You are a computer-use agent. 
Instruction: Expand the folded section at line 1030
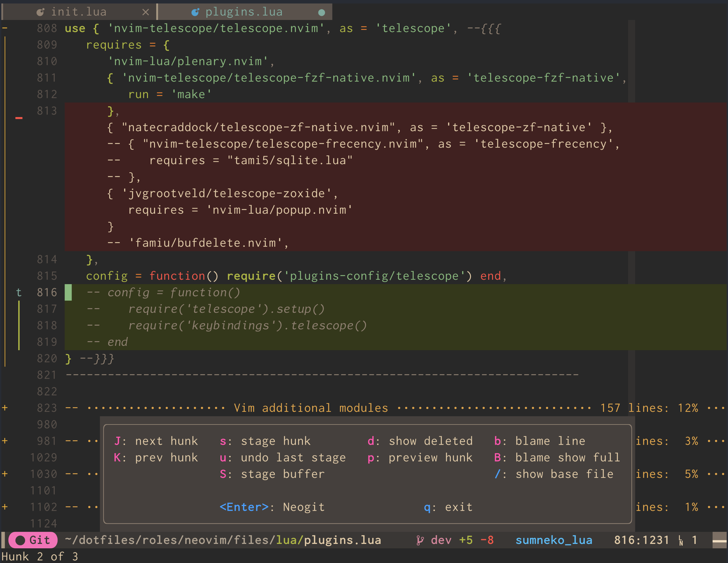(x=5, y=474)
